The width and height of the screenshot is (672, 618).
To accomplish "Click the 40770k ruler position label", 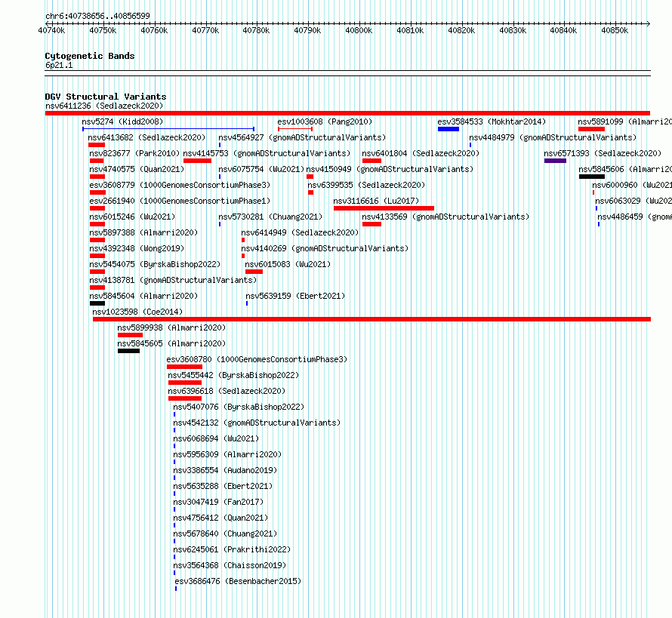I will 205,30.
